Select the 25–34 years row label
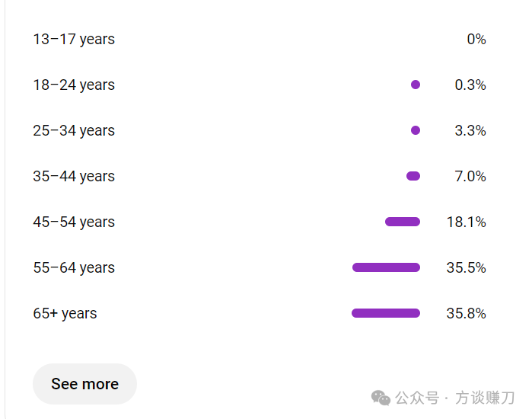 74,131
